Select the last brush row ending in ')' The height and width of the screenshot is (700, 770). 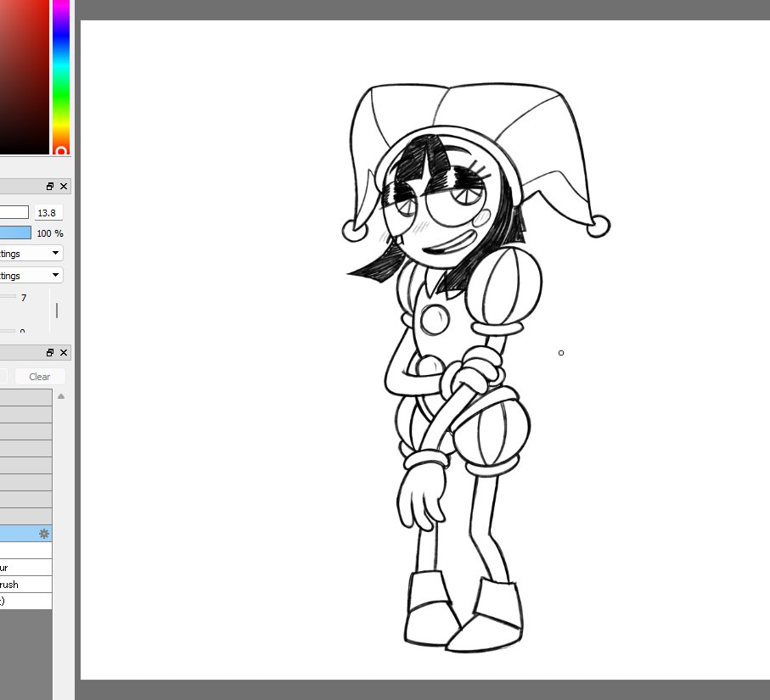coord(25,601)
